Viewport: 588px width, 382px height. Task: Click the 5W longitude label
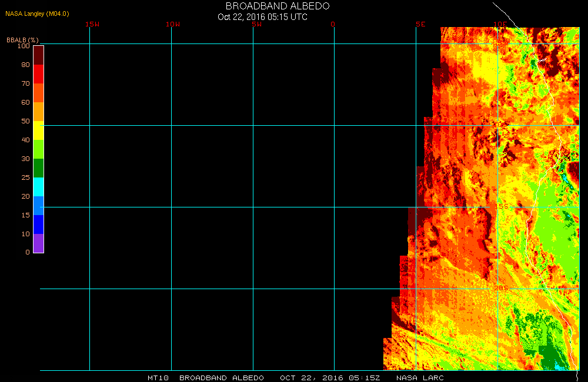tap(256, 24)
